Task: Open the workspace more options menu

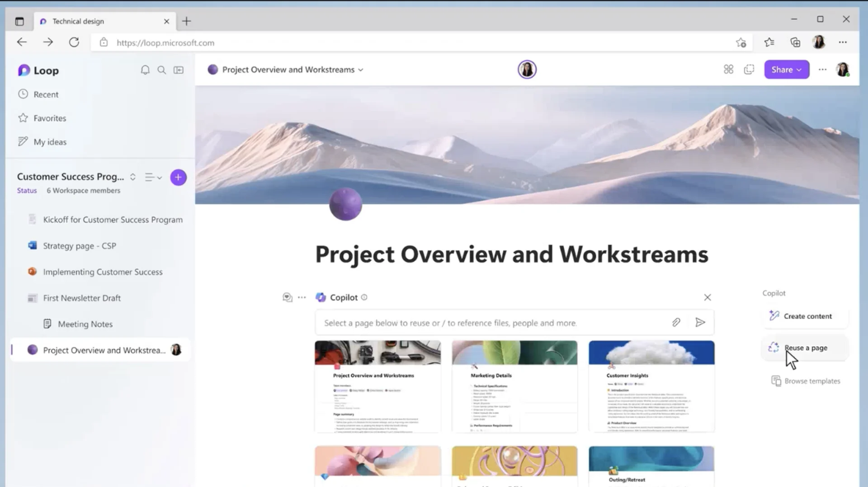Action: coord(822,69)
